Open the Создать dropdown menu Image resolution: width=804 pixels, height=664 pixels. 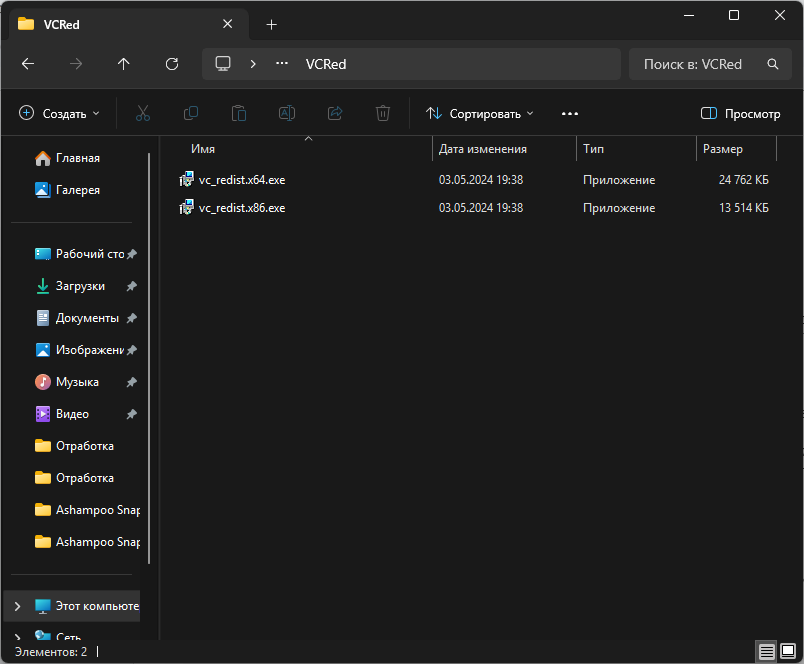60,114
